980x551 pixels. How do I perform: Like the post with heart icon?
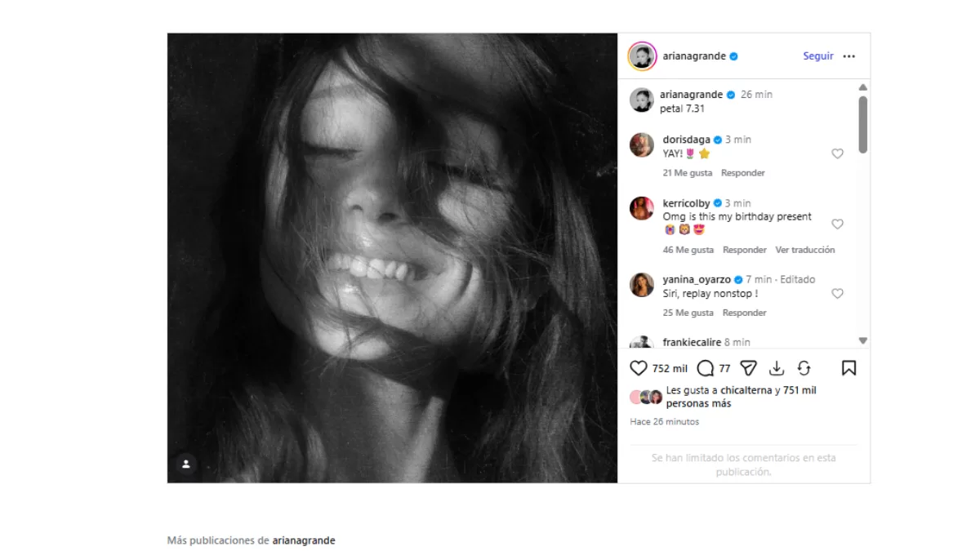pyautogui.click(x=639, y=368)
